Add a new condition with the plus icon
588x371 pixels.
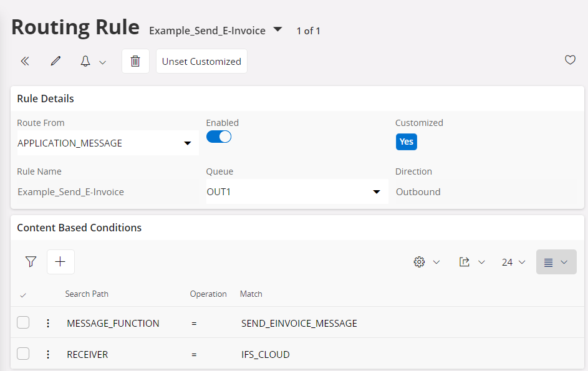(x=60, y=261)
